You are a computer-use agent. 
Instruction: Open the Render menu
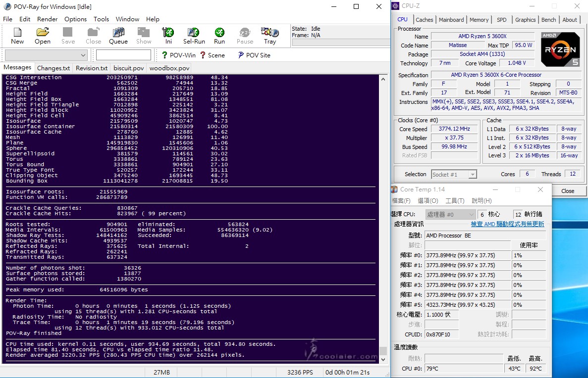click(47, 19)
